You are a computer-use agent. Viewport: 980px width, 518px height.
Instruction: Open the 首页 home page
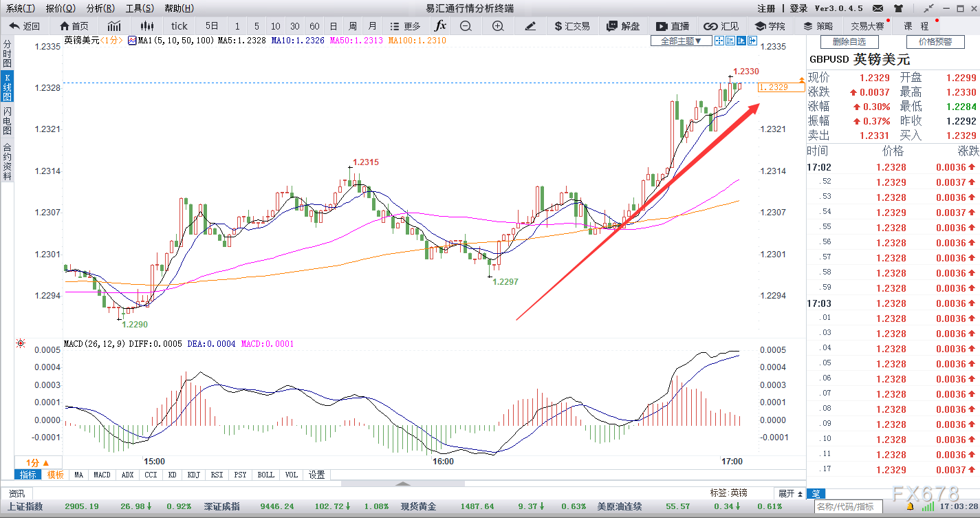click(74, 26)
